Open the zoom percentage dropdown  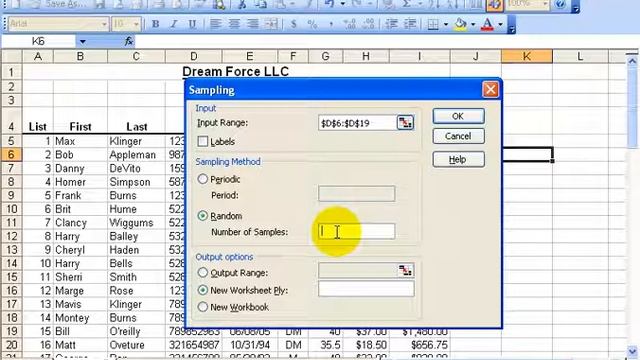(x=545, y=4)
